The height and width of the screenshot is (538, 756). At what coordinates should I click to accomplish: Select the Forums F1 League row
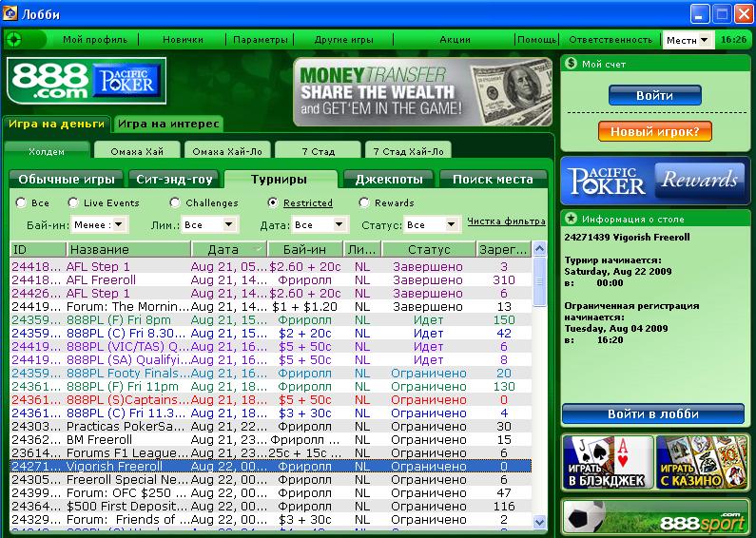coord(271,453)
